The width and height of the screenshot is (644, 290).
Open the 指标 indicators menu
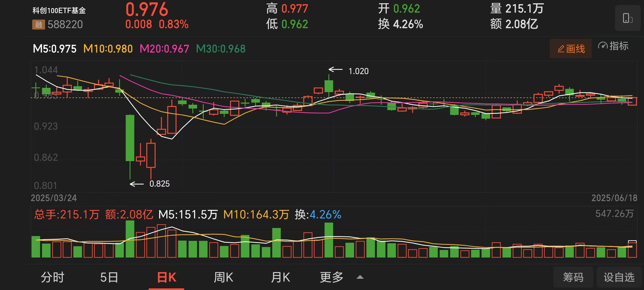click(x=613, y=46)
